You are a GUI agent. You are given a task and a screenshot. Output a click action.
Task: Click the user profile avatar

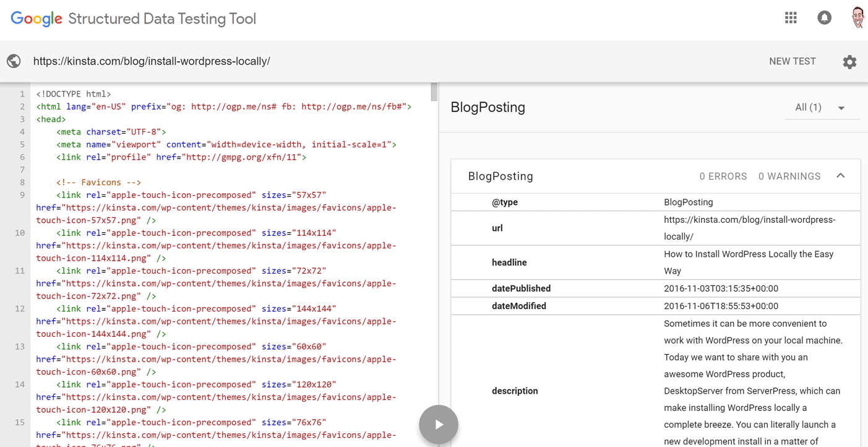(x=857, y=18)
